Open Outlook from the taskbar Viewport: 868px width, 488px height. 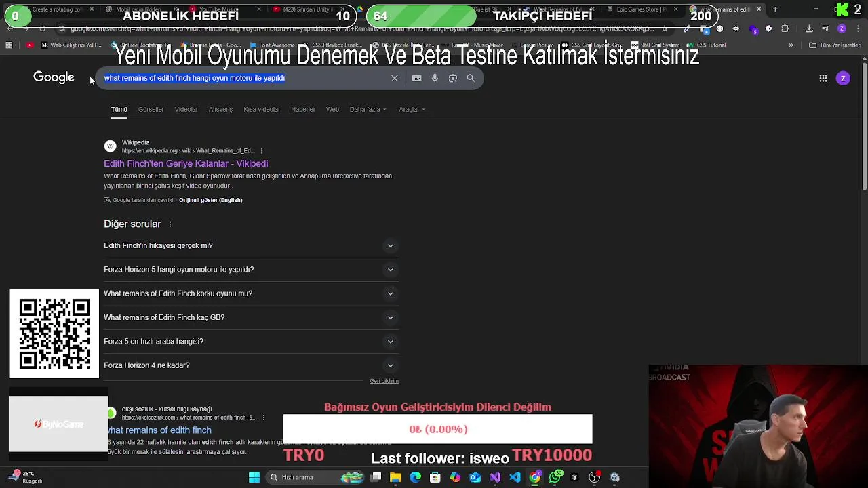(x=475, y=477)
